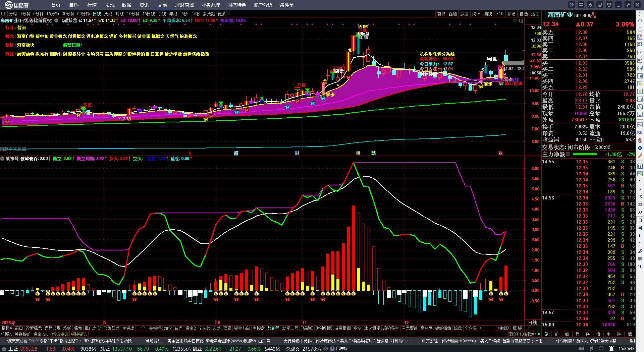Open the 交易 menu
Image resolution: width=644 pixels, height=352 pixels.
point(162,5)
